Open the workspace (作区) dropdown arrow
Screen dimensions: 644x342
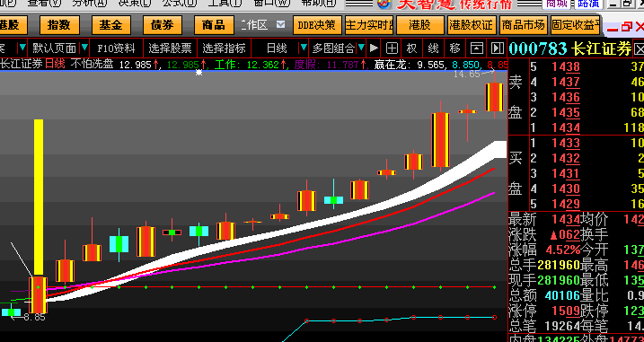click(x=280, y=24)
